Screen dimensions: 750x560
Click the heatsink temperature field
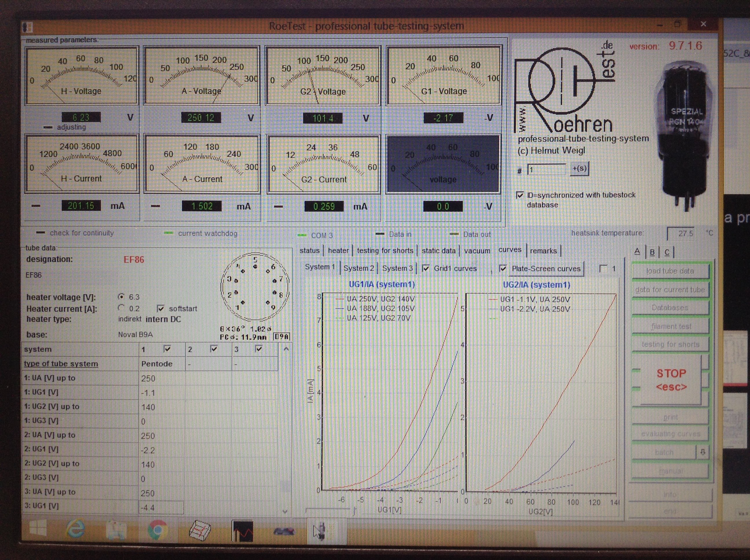click(x=681, y=233)
